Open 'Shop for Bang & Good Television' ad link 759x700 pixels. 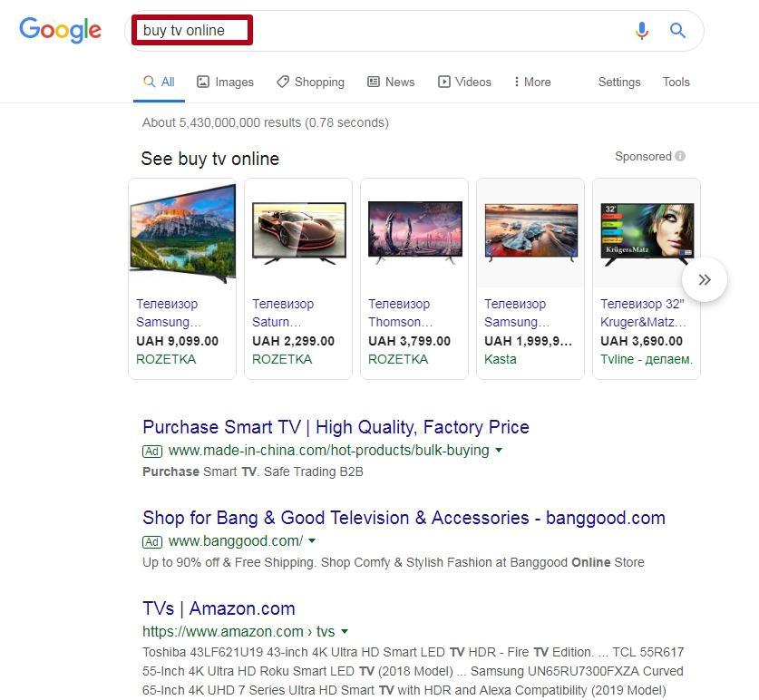point(404,518)
